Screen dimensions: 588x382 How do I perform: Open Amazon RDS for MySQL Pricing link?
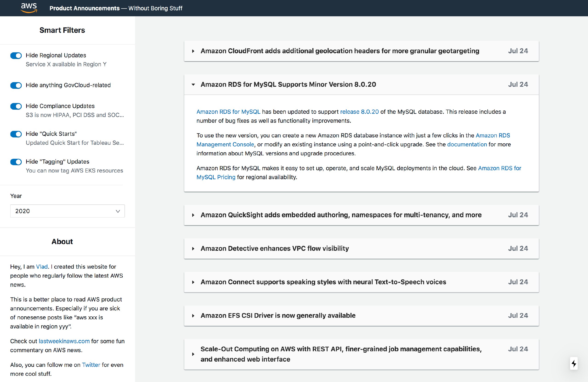pos(216,177)
